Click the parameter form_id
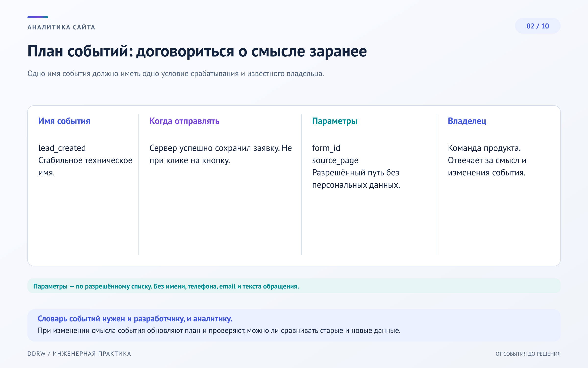This screenshot has width=588, height=368. point(326,148)
